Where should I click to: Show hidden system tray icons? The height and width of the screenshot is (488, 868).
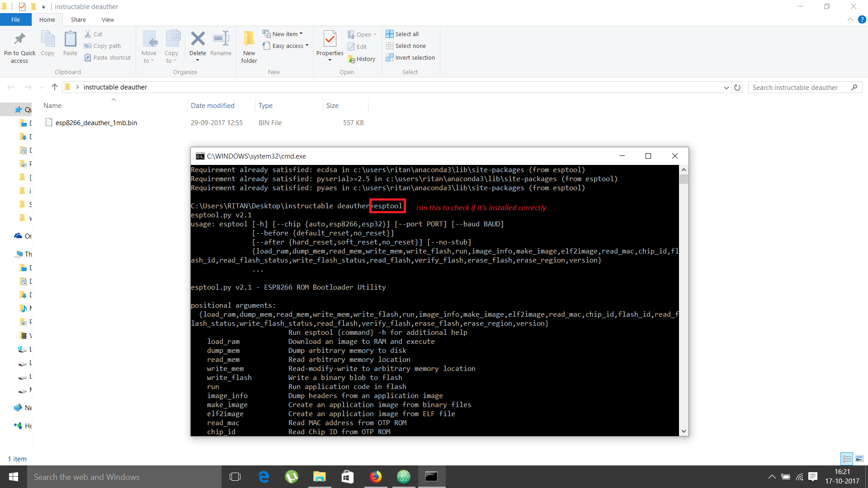click(x=772, y=477)
